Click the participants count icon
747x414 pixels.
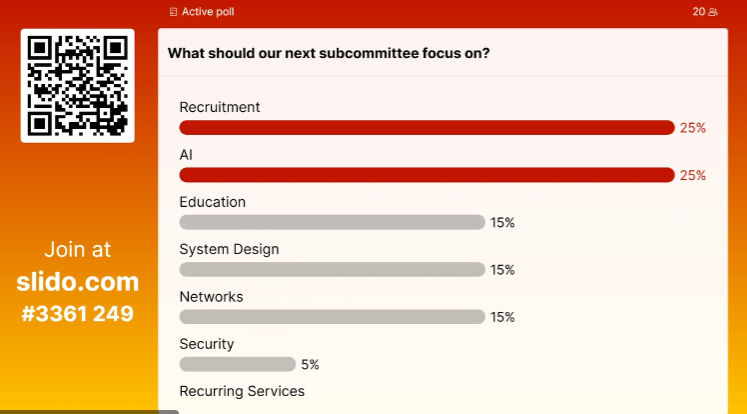pyautogui.click(x=712, y=12)
